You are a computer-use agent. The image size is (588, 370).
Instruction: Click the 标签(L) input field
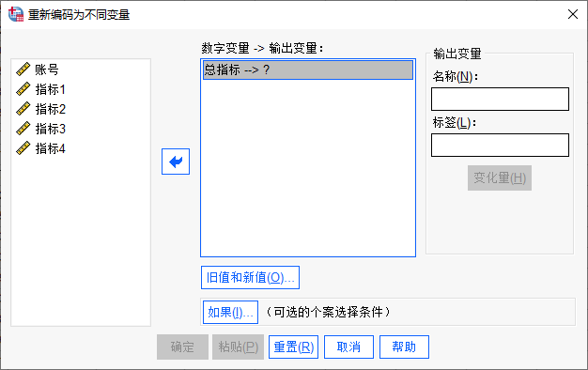[500, 145]
